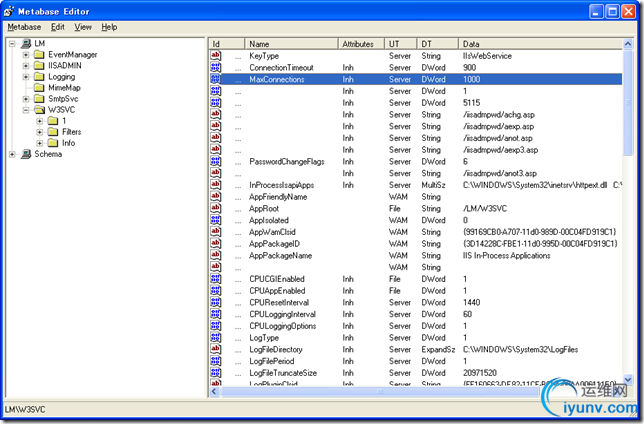Sort by the Attributes column header
The image size is (644, 424).
[361, 44]
